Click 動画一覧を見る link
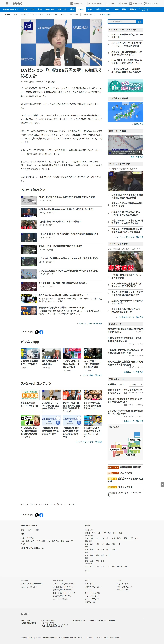The image size is (164, 644). click(x=137, y=157)
